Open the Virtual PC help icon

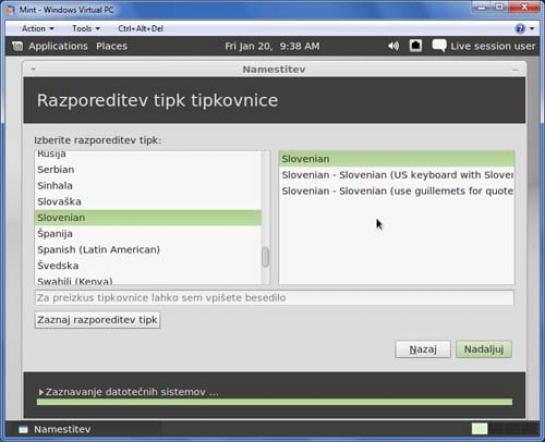[520, 28]
